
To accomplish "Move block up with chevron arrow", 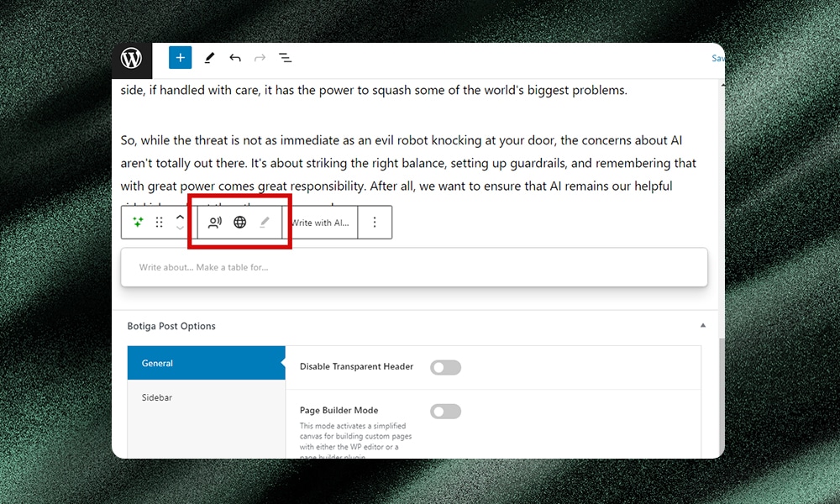I will pos(180,217).
